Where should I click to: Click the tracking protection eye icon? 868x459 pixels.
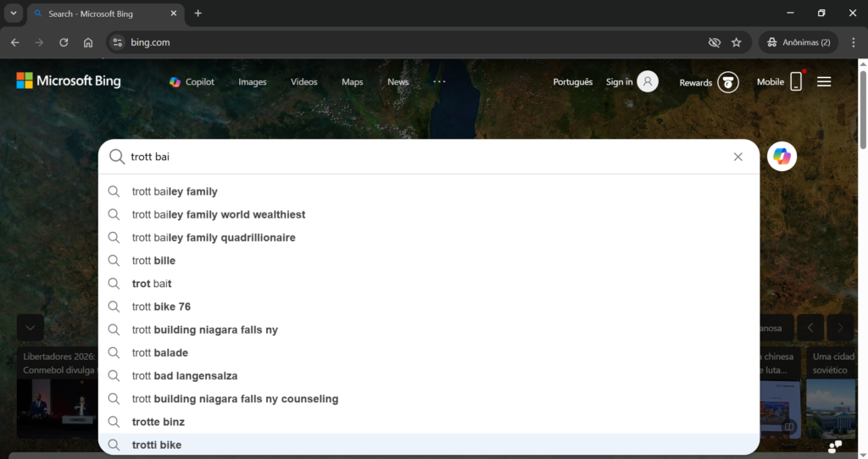click(714, 42)
